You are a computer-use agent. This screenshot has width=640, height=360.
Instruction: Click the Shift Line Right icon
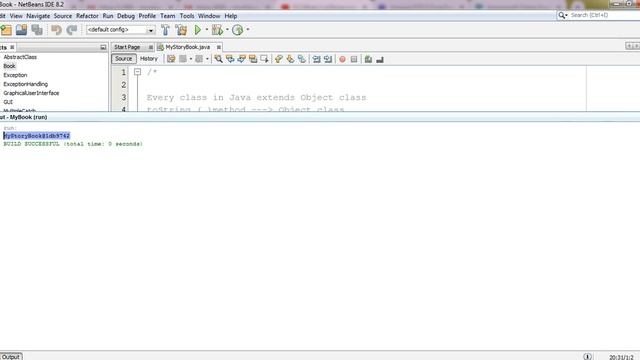click(x=328, y=59)
